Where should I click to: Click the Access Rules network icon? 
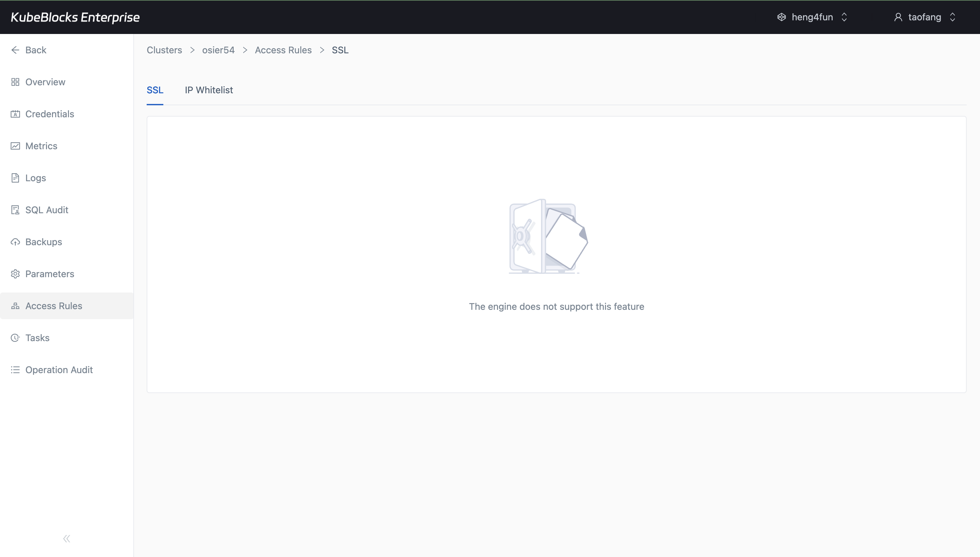tap(15, 306)
